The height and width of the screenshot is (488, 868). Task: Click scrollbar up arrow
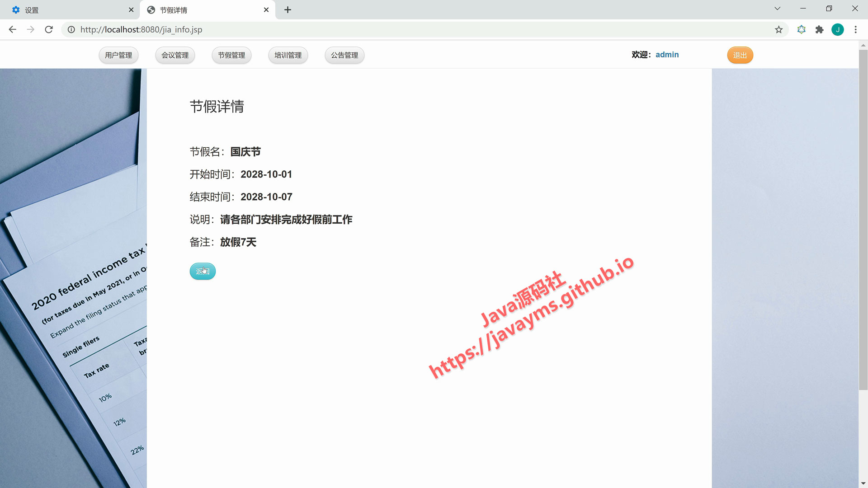[x=863, y=45]
